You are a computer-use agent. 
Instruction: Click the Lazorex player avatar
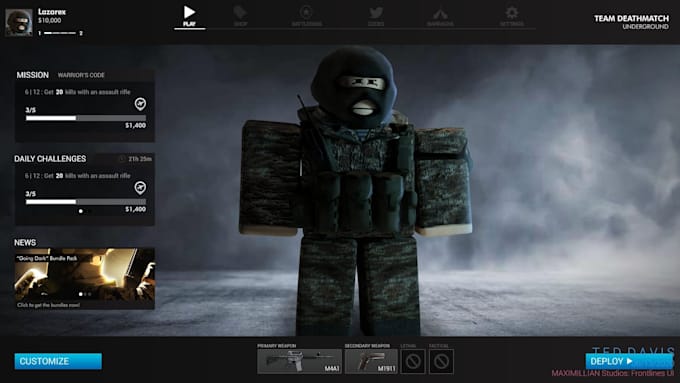coord(19,23)
